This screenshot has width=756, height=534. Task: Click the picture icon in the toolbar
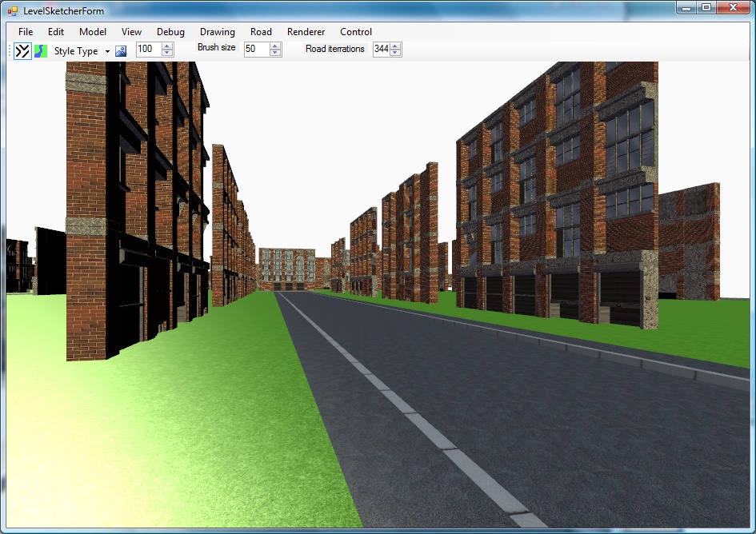(121, 51)
